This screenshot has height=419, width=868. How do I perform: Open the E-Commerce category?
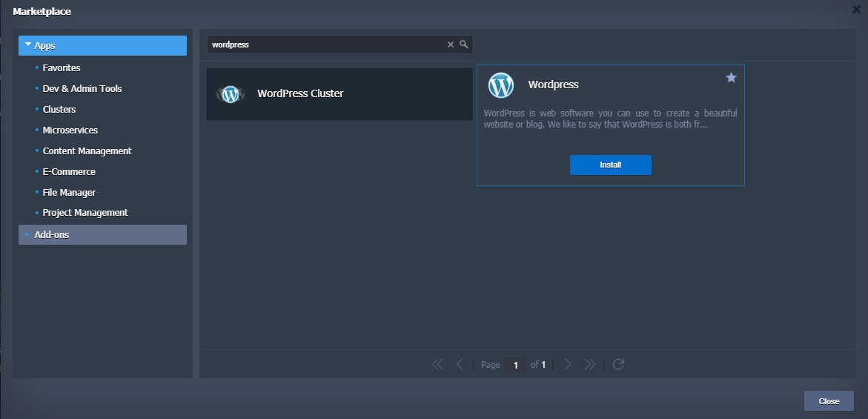click(x=69, y=171)
